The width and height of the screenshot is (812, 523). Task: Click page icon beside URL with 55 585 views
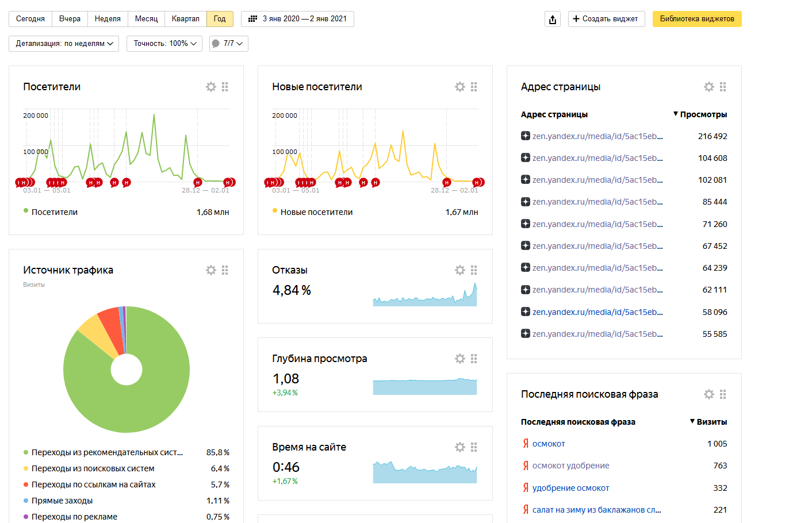point(526,334)
